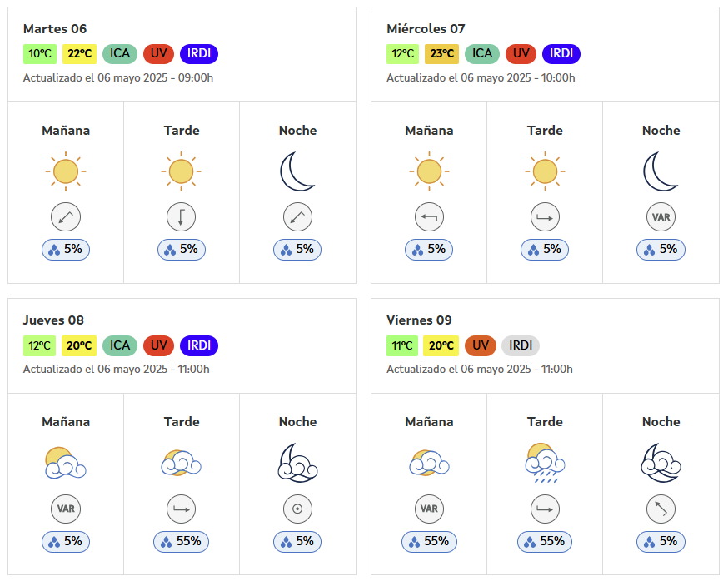Click Viernes Noche northwest wind arrow icon
Image resolution: width=728 pixels, height=581 pixels.
(x=661, y=509)
